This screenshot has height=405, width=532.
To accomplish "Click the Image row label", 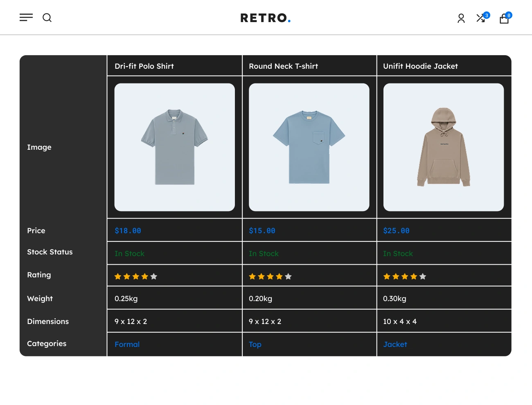I will pos(39,147).
